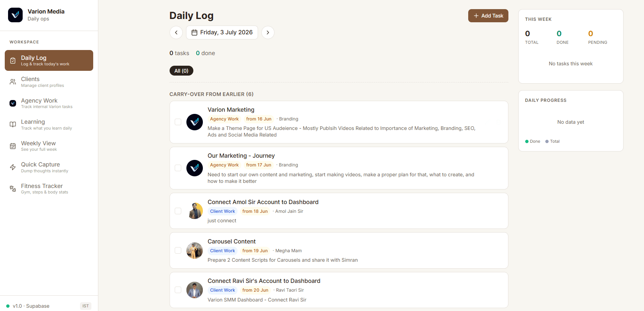Click the Varion Media logo icon
Viewport: 644px width, 311px height.
pos(15,15)
